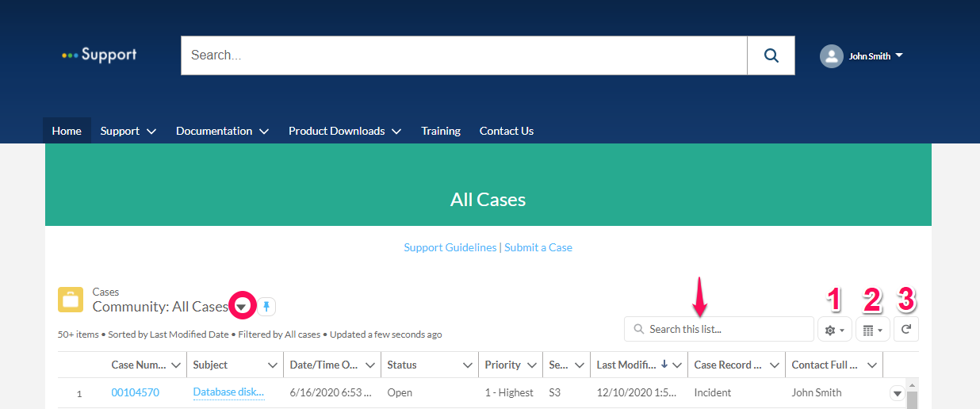Open the Support navigation menu
Image resolution: width=980 pixels, height=409 pixels.
pos(128,131)
